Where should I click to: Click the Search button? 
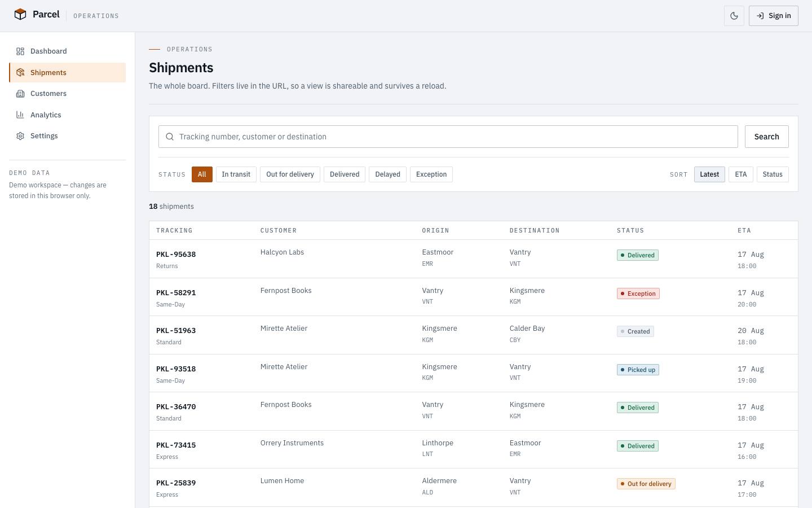pos(767,137)
